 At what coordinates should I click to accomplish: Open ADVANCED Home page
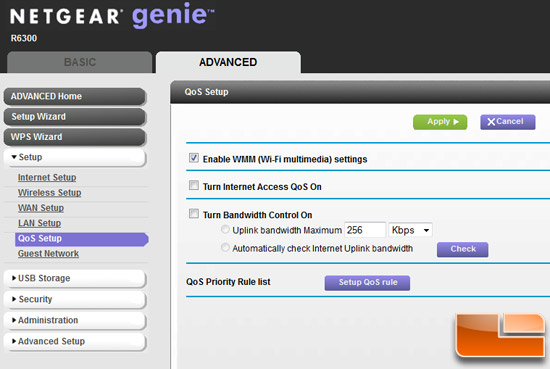pyautogui.click(x=75, y=96)
